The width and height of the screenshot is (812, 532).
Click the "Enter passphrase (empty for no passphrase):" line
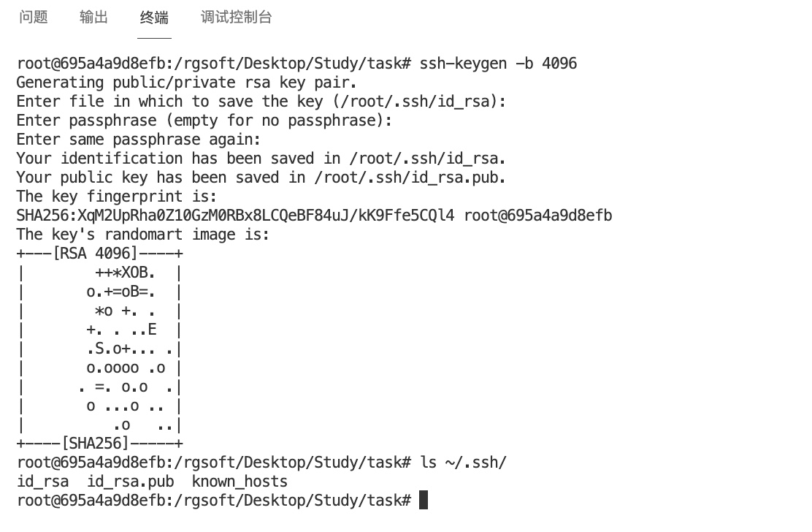point(204,121)
